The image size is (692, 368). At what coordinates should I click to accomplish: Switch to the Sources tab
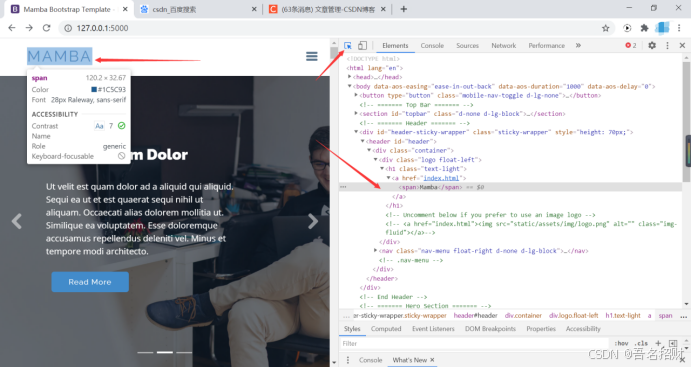point(467,45)
